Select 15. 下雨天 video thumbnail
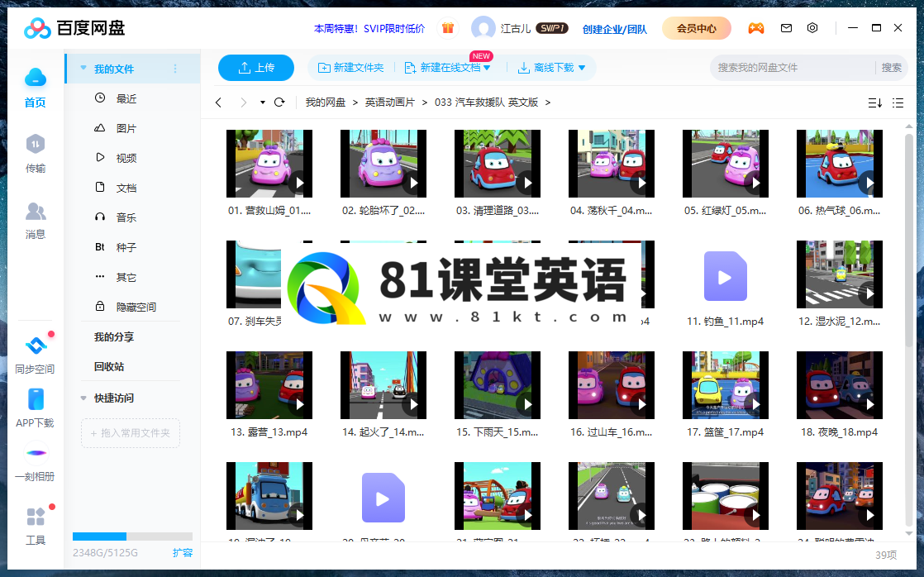The height and width of the screenshot is (577, 924). point(498,385)
